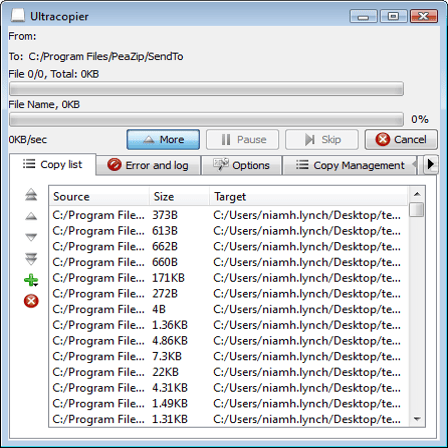The height and width of the screenshot is (448, 448).
Task: Select the row with size 613B
Action: coord(228,231)
